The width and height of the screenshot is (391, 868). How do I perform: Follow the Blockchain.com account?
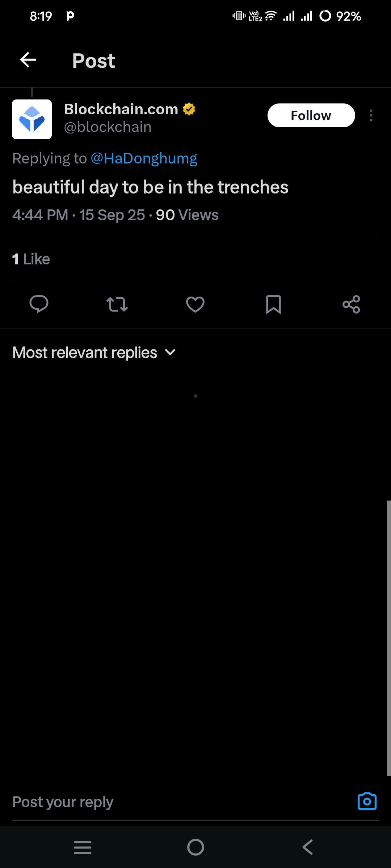click(x=311, y=115)
